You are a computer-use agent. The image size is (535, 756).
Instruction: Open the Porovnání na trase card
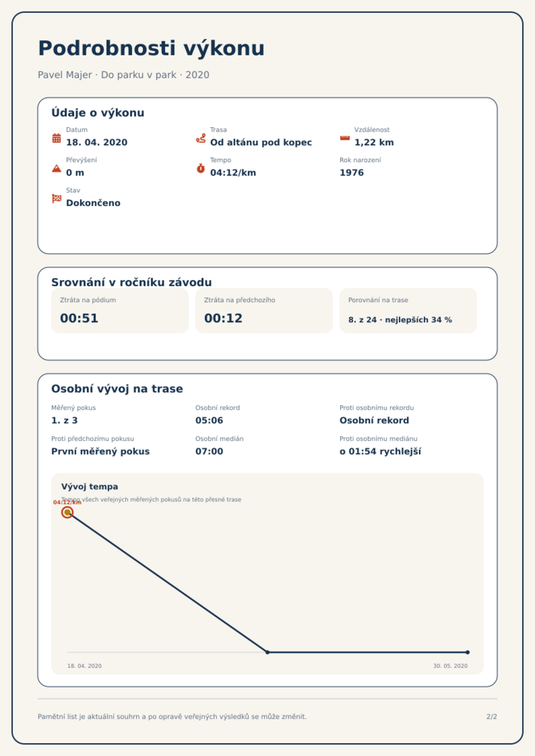coord(408,311)
